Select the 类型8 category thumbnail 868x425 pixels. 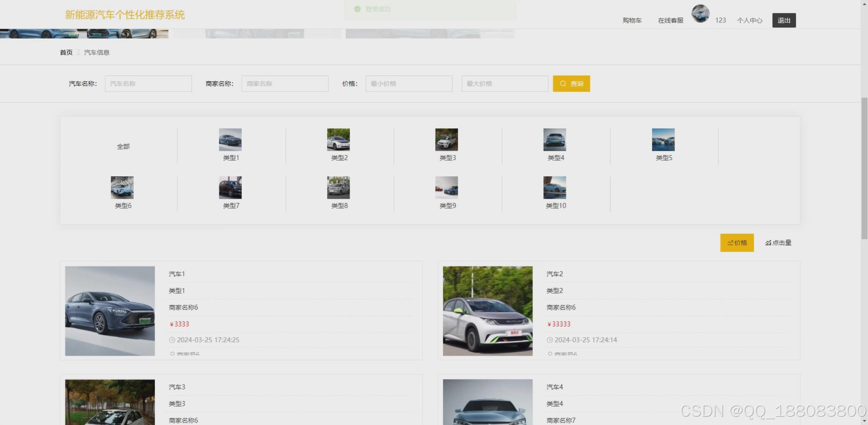(x=338, y=188)
